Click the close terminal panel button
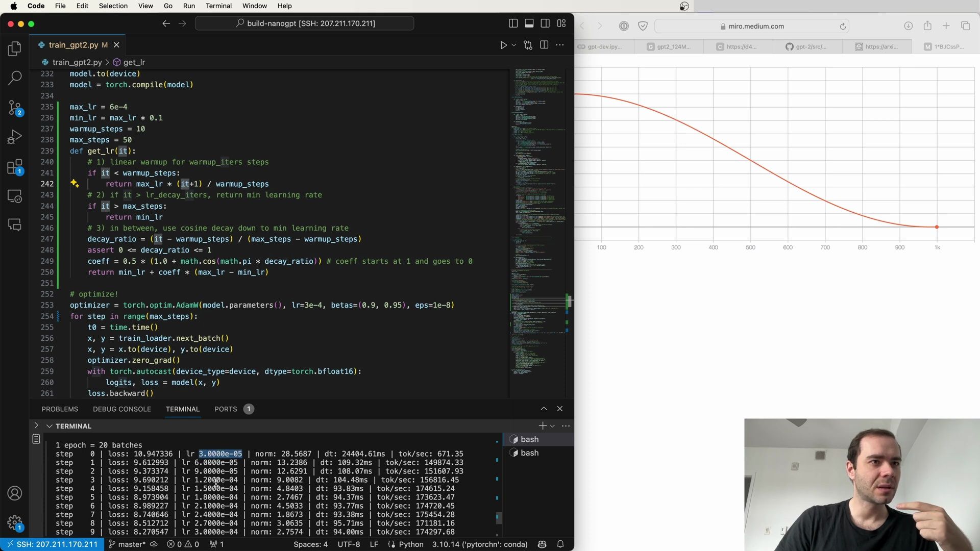This screenshot has height=551, width=980. (559, 408)
